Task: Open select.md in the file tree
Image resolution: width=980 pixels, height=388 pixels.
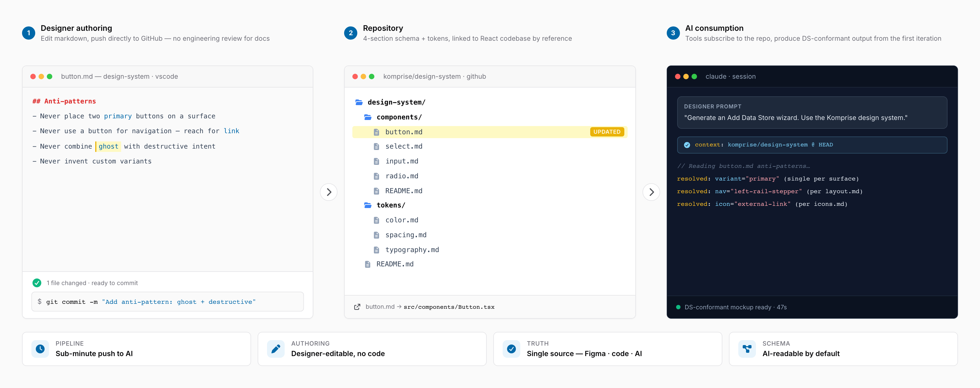Action: [404, 146]
